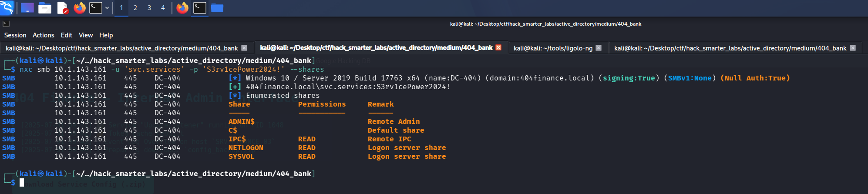Switch to the ligolo-ng terminal tab
Screen dimensions: 868x194
(553, 48)
